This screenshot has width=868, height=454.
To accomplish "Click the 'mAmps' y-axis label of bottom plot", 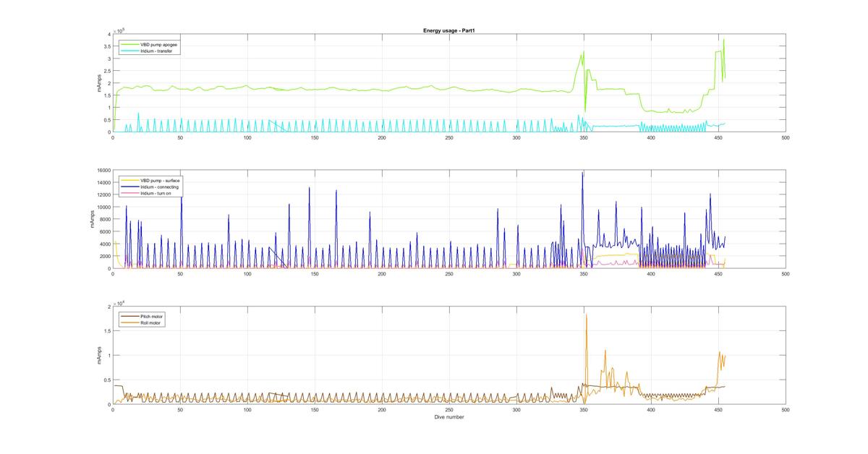I will tap(99, 355).
